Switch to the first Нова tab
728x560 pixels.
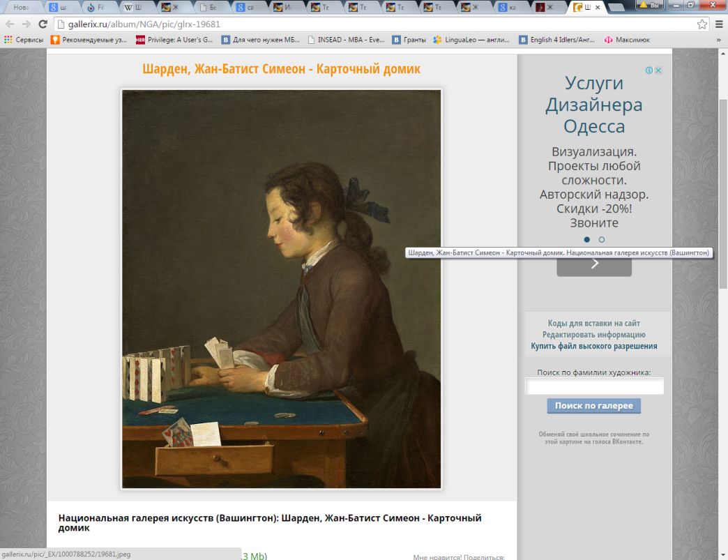(x=22, y=7)
